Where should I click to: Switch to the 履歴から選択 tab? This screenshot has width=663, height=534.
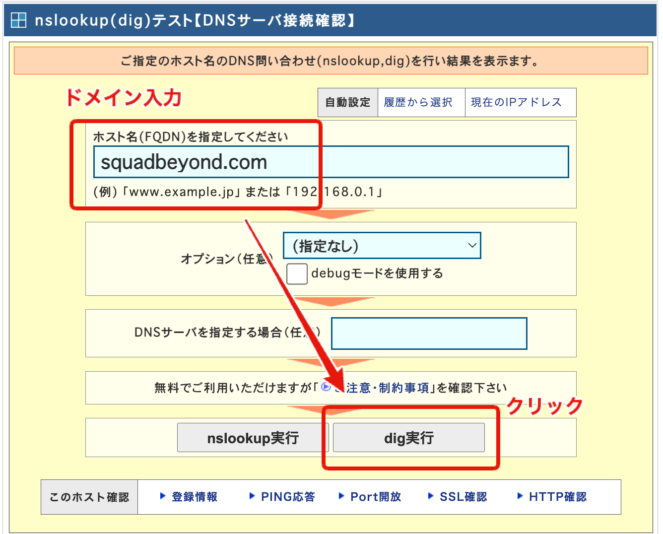[418, 102]
